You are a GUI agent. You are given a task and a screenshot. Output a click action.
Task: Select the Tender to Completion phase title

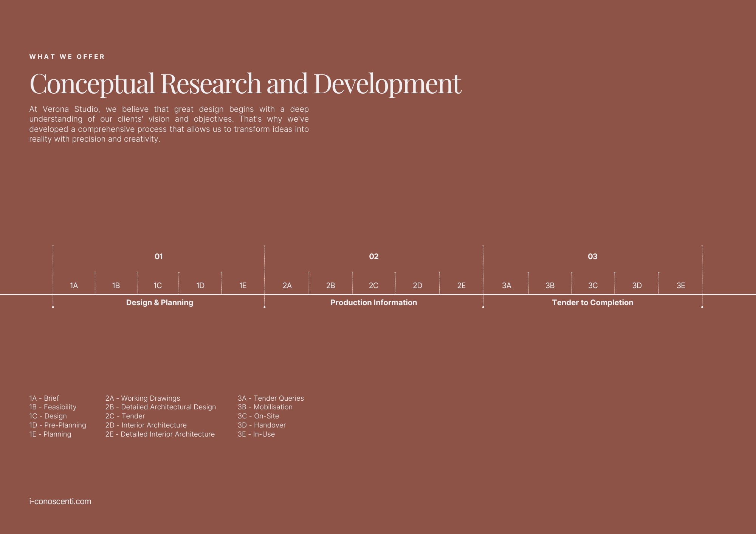coord(592,302)
